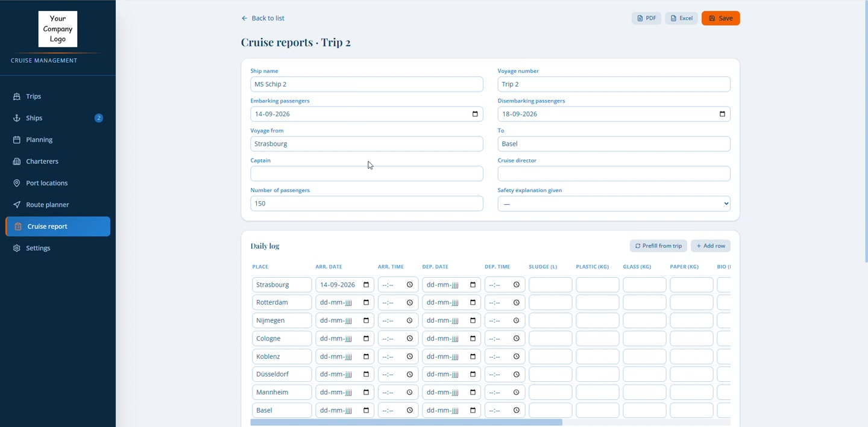This screenshot has width=868, height=427.
Task: Click the Düsseldorf place cell
Action: (x=281, y=374)
